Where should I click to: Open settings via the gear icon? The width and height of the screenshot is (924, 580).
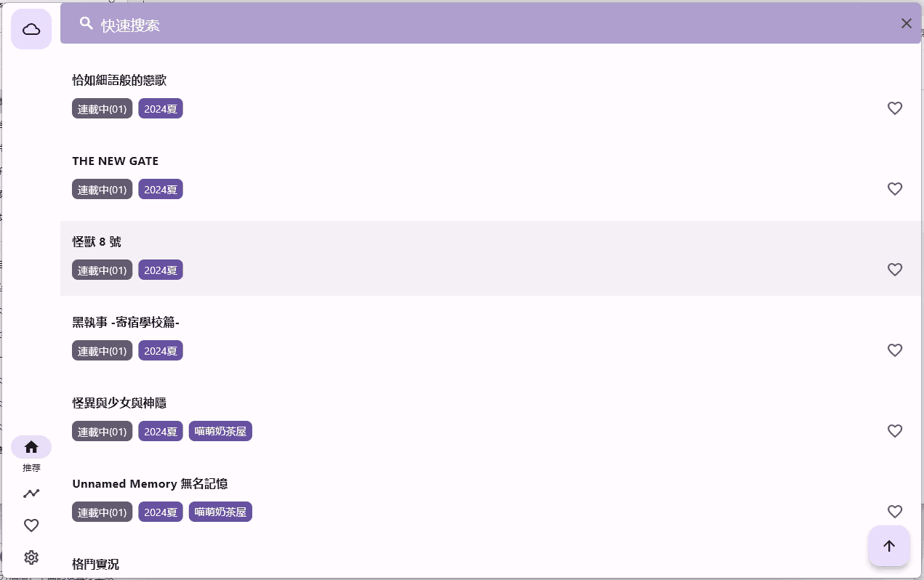[31, 557]
